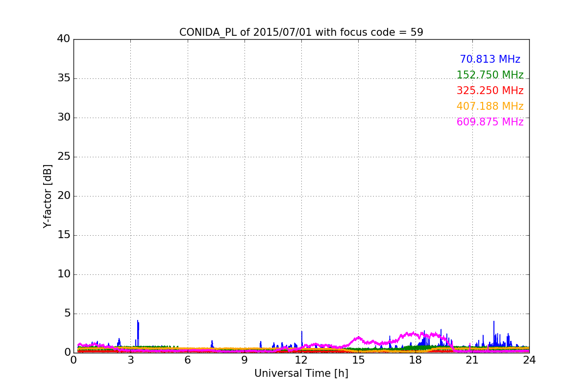Click the x-axis tick label 24

click(x=529, y=360)
